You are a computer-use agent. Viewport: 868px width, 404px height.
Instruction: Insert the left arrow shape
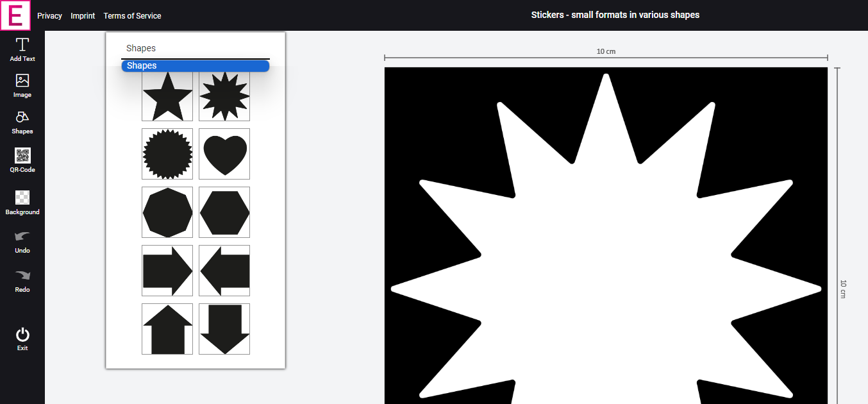pos(224,271)
